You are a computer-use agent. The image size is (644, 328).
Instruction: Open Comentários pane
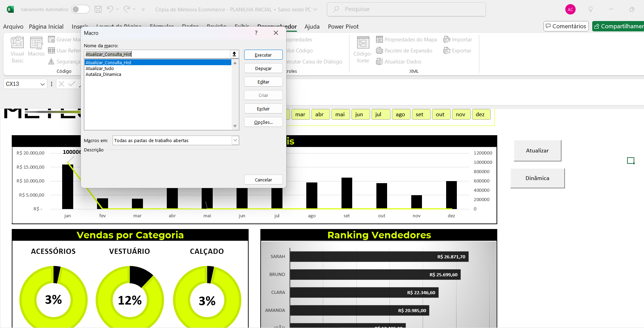point(566,26)
